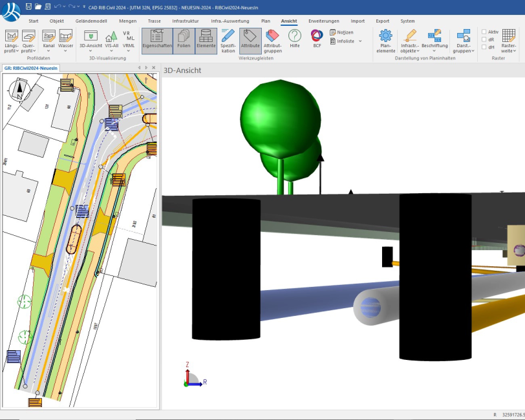525x420 pixels.
Task: Click the Notizen button
Action: [x=341, y=32]
